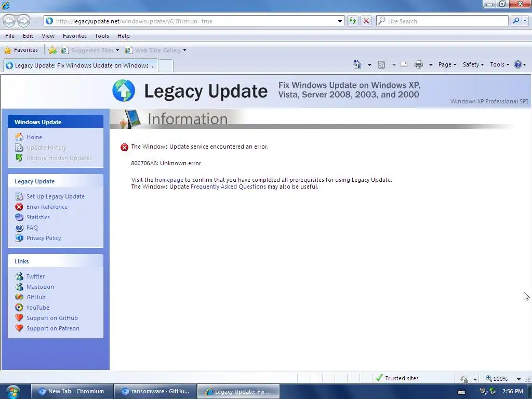Click the YouTube sidebar icon

point(19,308)
